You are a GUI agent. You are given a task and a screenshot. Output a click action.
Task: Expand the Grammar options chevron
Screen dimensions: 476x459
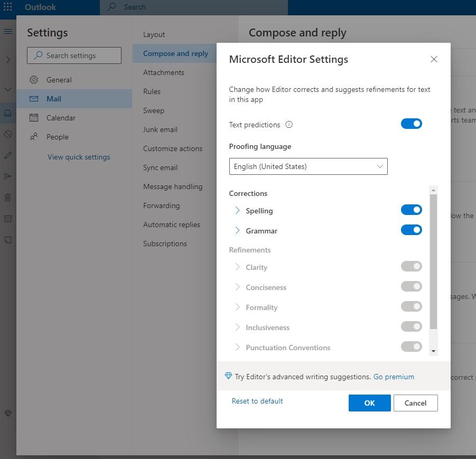coord(237,230)
